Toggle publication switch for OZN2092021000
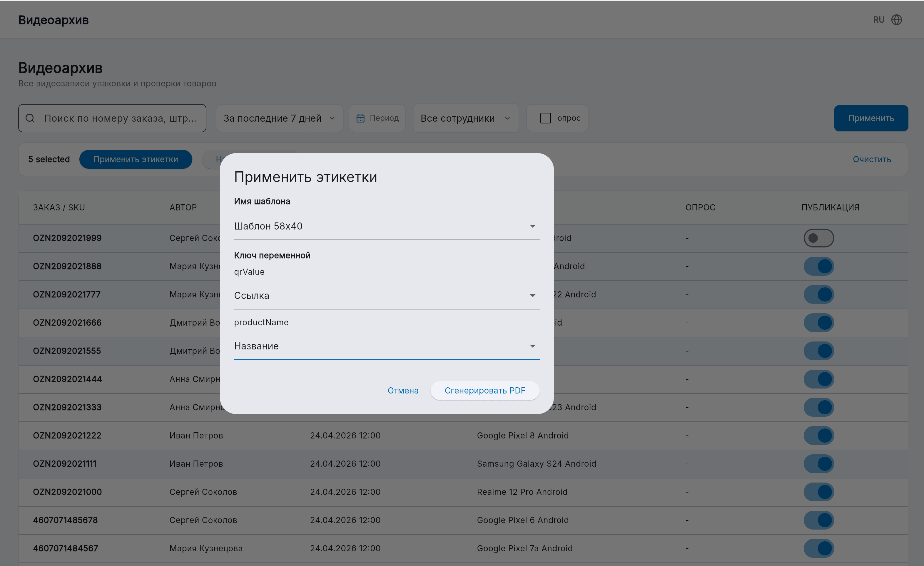The height and width of the screenshot is (566, 924). point(819,492)
